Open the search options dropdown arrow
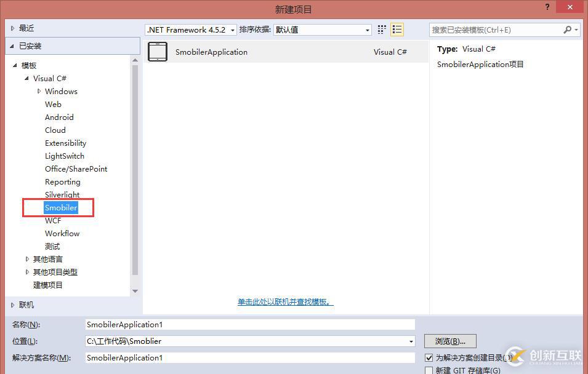Image resolution: width=588 pixels, height=374 pixels. pos(576,30)
